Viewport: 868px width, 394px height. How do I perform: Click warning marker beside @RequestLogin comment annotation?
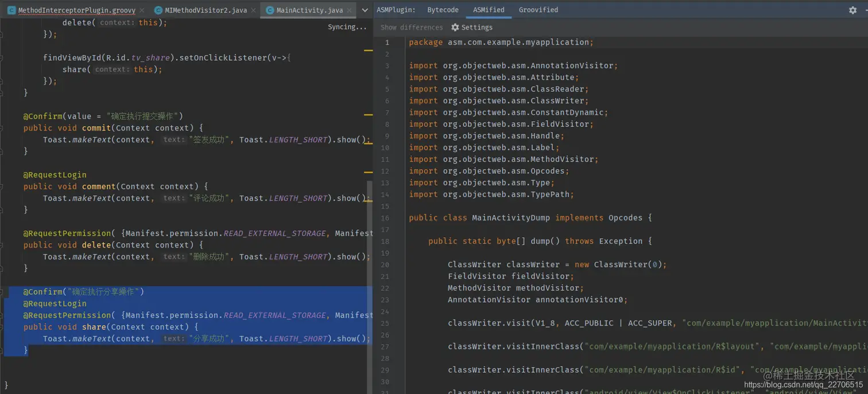coord(369,172)
